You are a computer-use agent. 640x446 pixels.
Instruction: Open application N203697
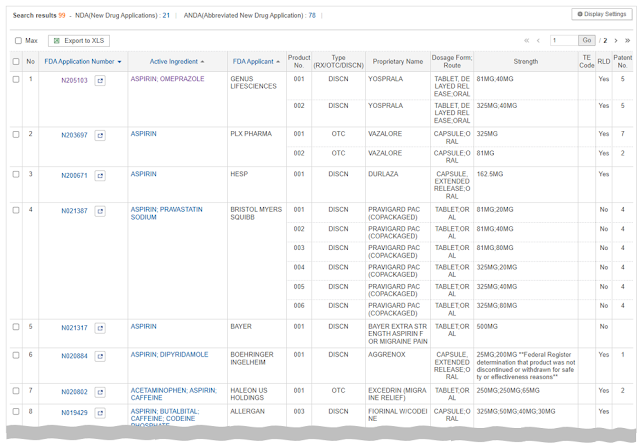(74, 135)
